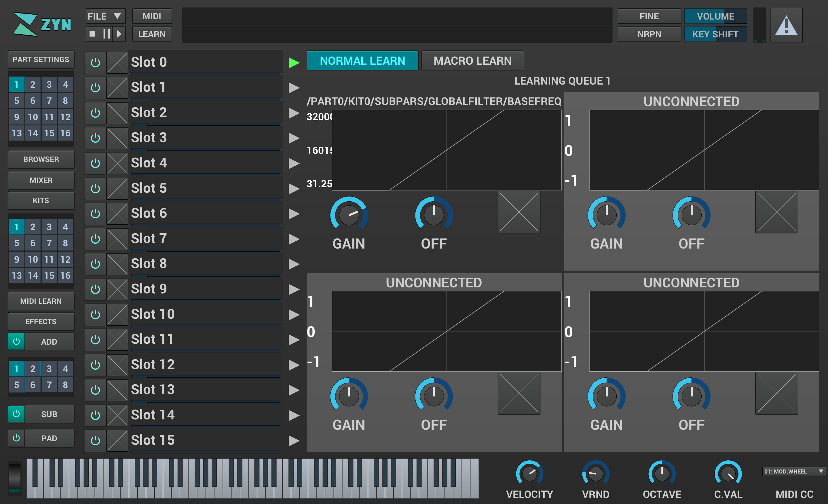Click X box in top-right UNCONNECTED panel

coord(776,212)
